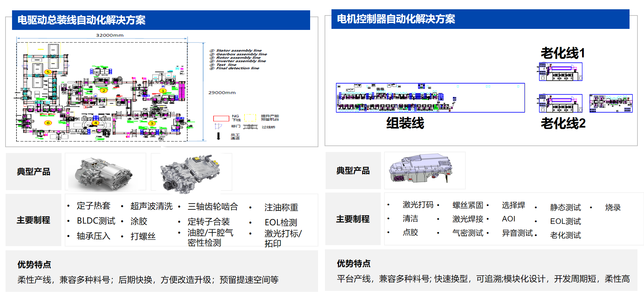Click the BLDC测试 process item
Viewport: 644px width, 295px height.
coord(96,221)
